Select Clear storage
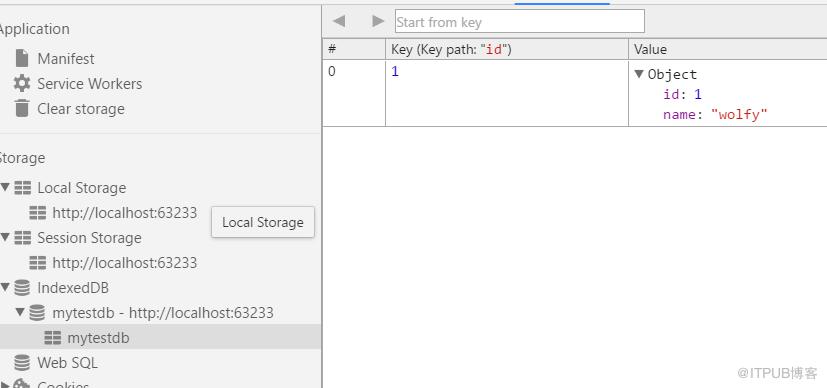Screen dimensions: 827x388 pyautogui.click(x=81, y=109)
